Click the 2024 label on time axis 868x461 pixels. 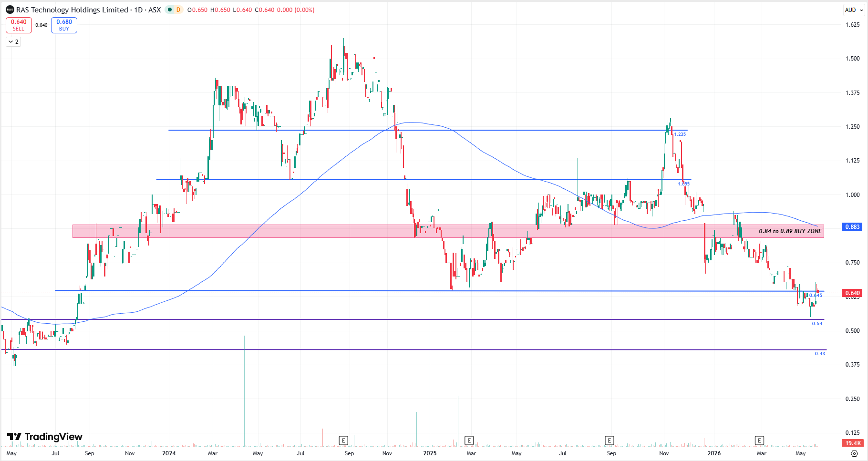pyautogui.click(x=169, y=453)
